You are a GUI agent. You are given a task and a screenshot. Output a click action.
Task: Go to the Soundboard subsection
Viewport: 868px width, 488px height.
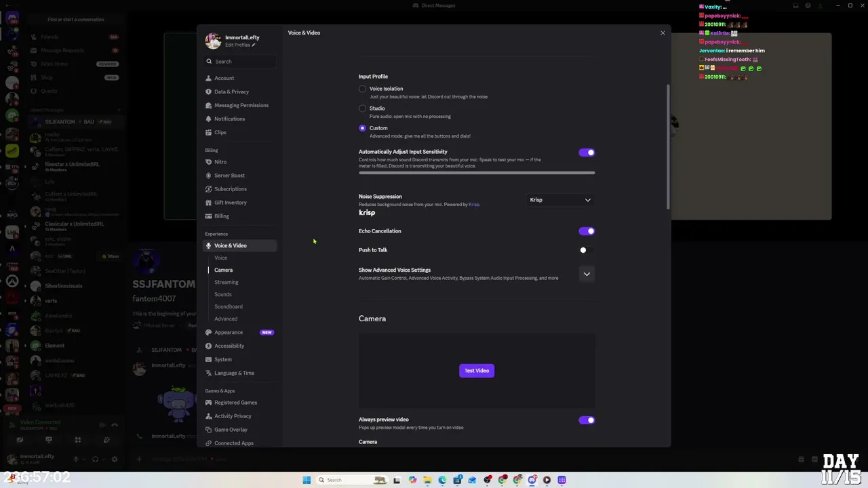click(x=229, y=306)
